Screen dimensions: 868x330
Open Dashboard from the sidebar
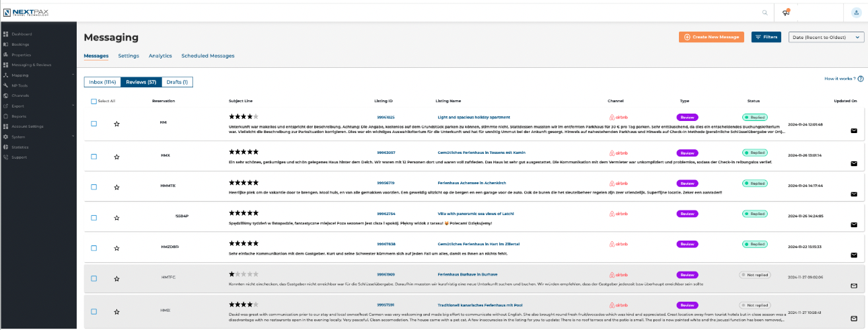click(x=22, y=34)
